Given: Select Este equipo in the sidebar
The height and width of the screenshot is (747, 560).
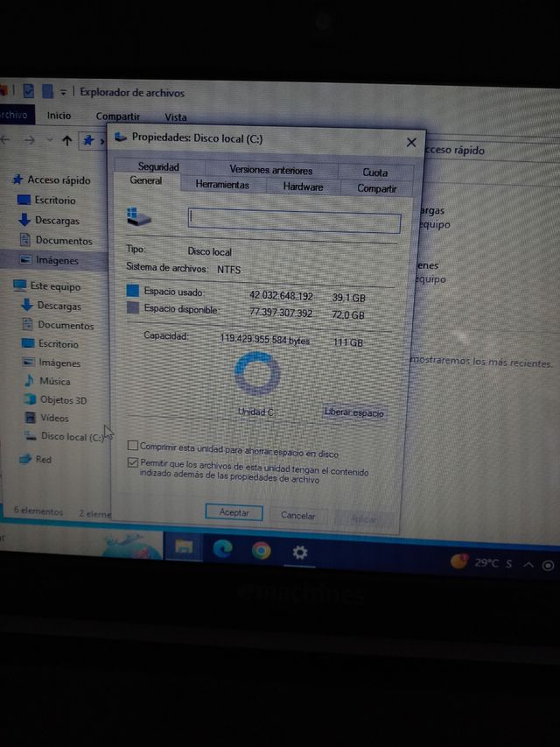Looking at the screenshot, I should click(47, 286).
